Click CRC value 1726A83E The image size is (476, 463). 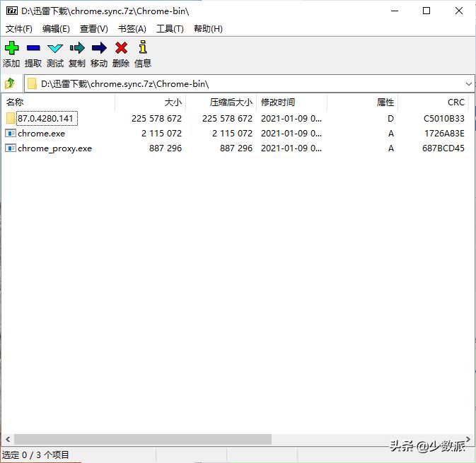pos(444,133)
